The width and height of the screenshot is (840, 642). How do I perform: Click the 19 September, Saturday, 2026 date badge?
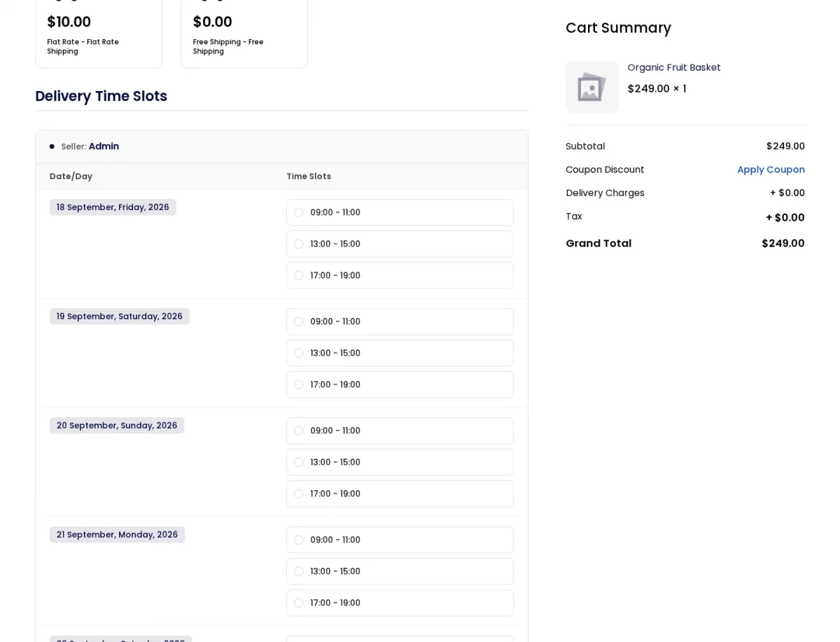120,316
